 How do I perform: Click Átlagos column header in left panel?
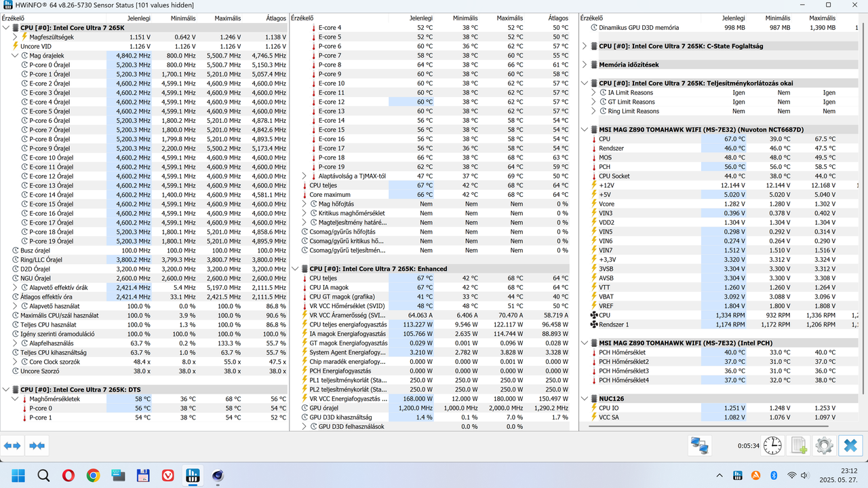click(x=275, y=18)
